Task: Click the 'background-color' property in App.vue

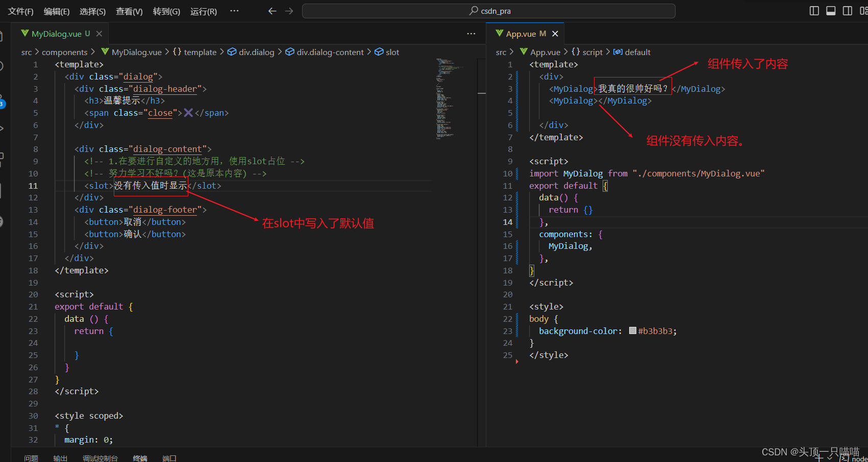Action: point(578,331)
